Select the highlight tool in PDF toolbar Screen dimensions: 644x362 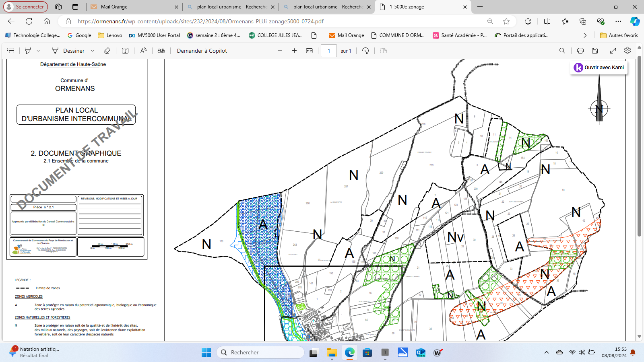pos(28,51)
